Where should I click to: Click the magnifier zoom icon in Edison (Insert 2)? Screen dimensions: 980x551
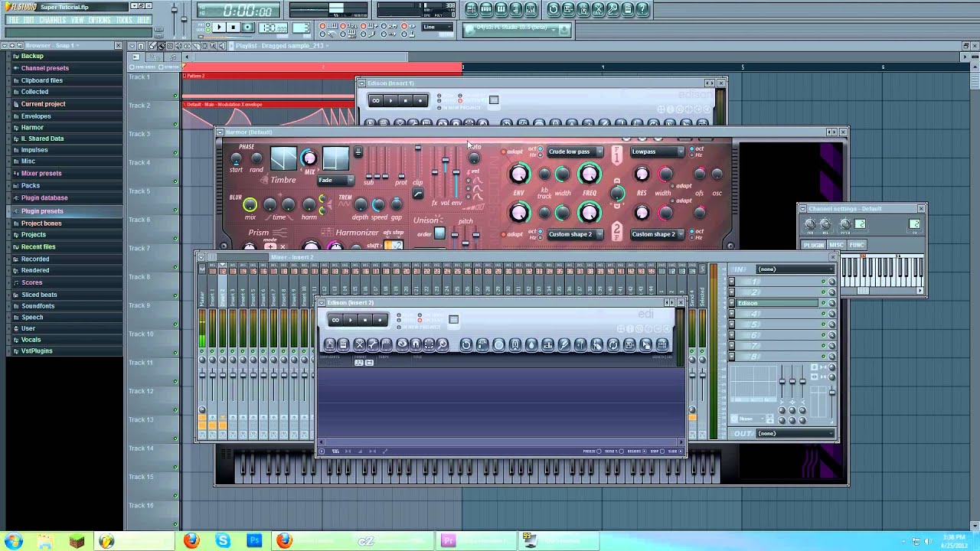443,345
